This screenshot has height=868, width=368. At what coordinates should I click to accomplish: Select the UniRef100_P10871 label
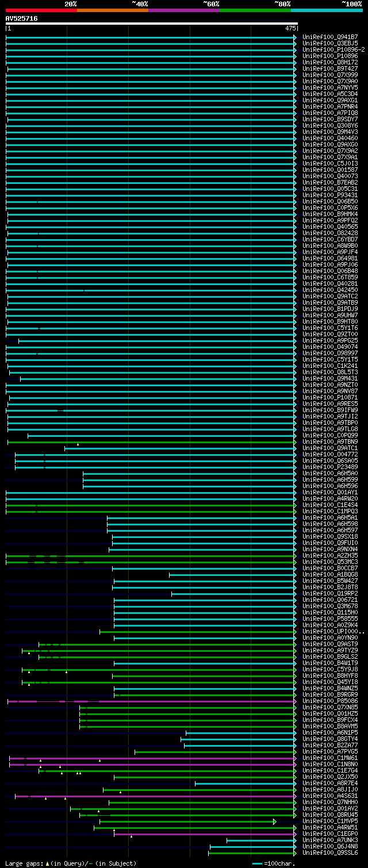click(330, 398)
